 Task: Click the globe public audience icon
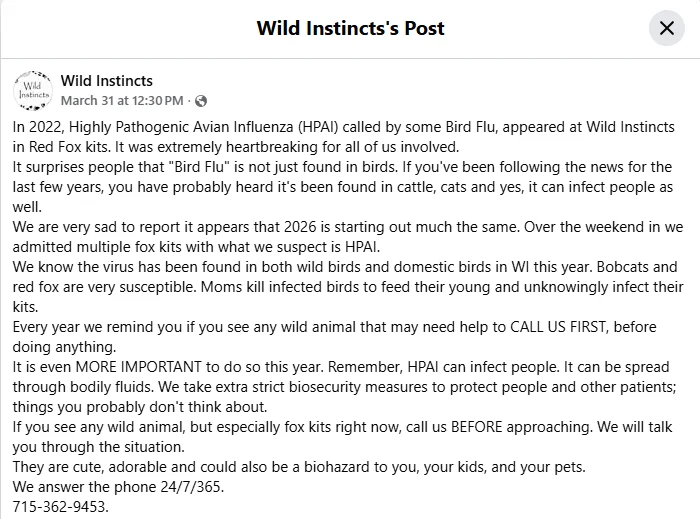[201, 101]
